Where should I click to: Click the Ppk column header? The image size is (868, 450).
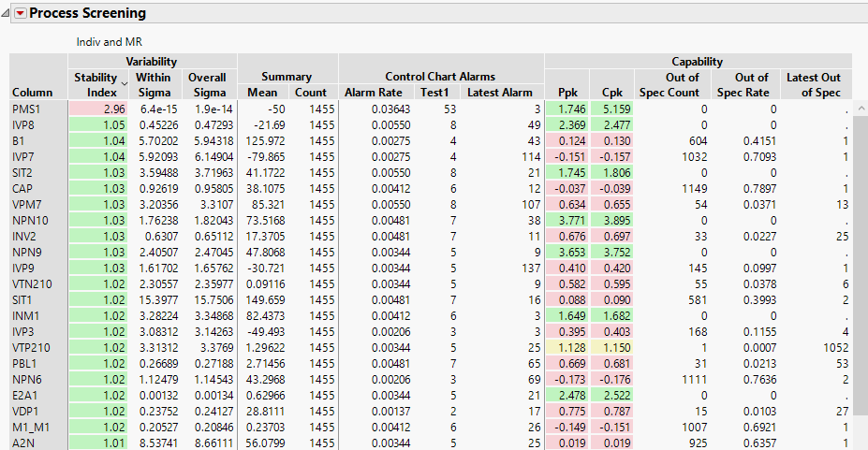[566, 93]
